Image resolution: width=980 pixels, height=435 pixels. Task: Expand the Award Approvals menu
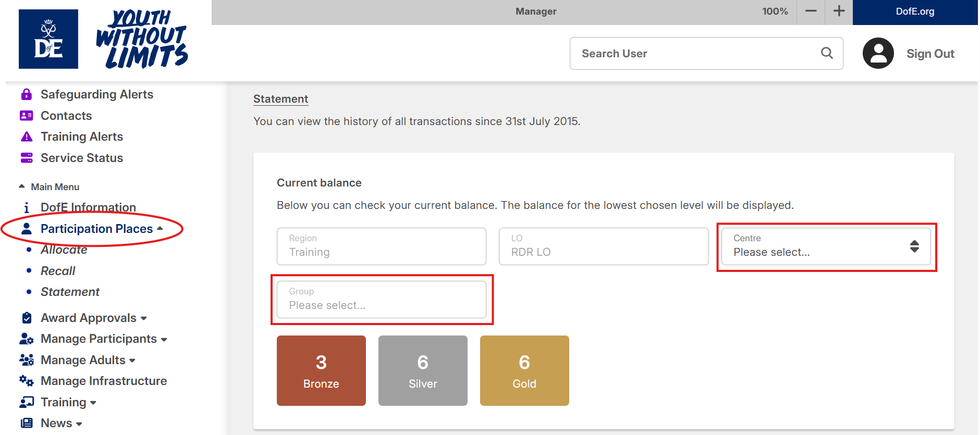point(144,318)
